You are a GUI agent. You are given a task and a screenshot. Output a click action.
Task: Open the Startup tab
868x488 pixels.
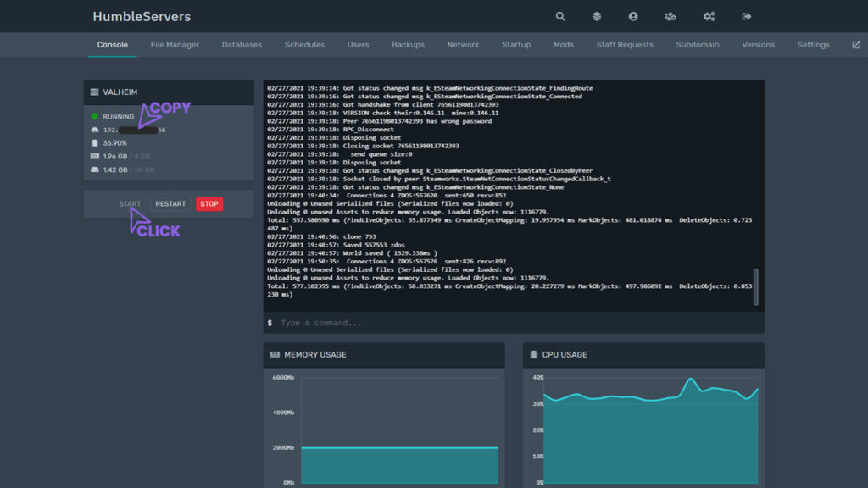pyautogui.click(x=516, y=45)
